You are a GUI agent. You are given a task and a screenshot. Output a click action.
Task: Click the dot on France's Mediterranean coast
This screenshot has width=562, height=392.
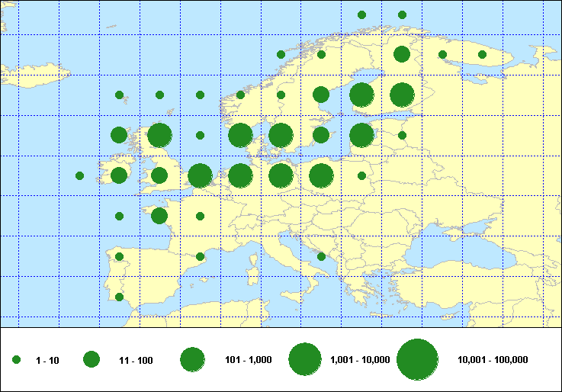click(200, 256)
